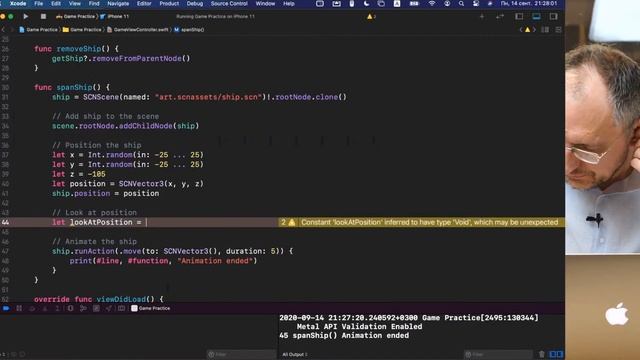Add an editor on the right
The width and height of the screenshot is (640, 360).
click(558, 29)
